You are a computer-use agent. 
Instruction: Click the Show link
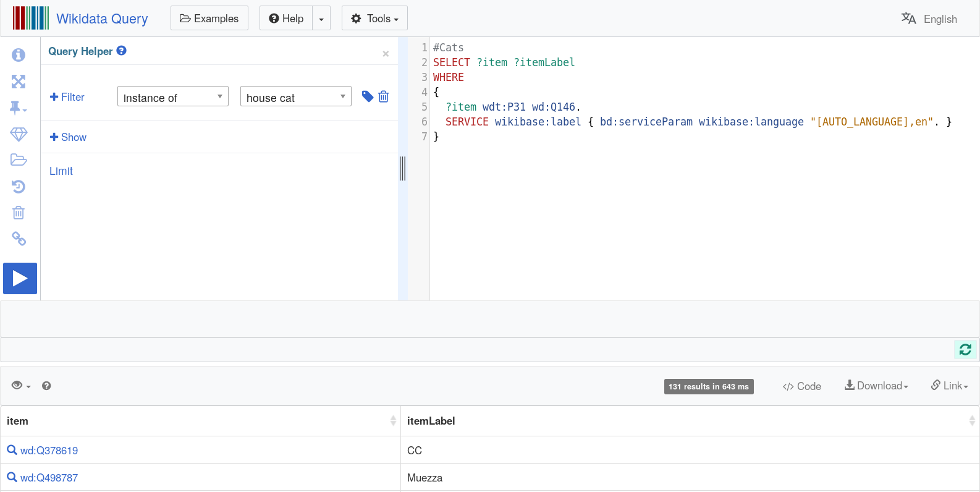click(68, 137)
